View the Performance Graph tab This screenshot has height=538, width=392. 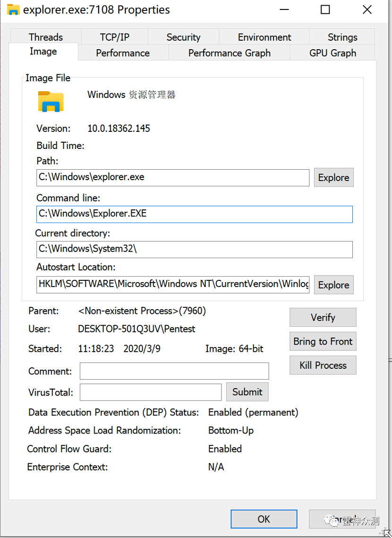pyautogui.click(x=230, y=53)
